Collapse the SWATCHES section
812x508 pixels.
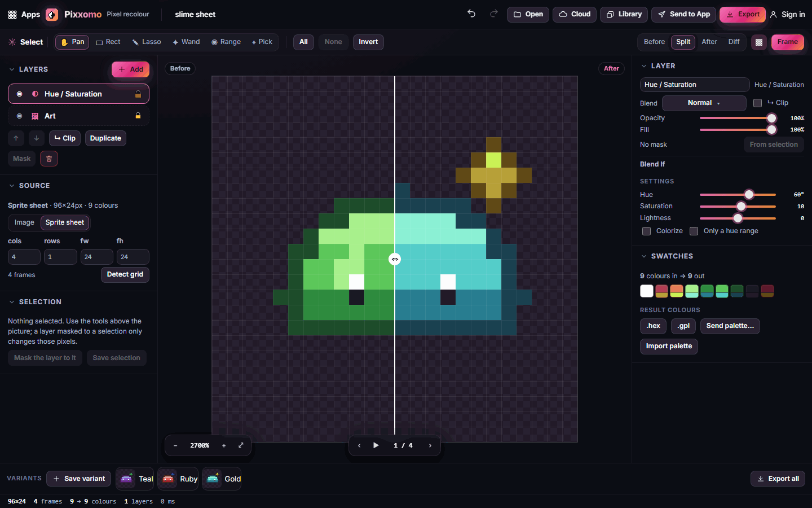click(x=644, y=256)
